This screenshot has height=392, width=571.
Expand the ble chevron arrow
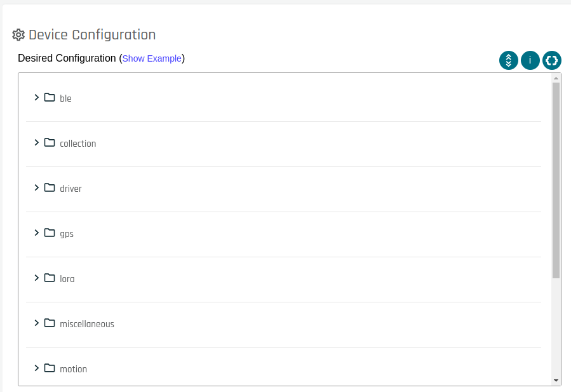point(37,97)
